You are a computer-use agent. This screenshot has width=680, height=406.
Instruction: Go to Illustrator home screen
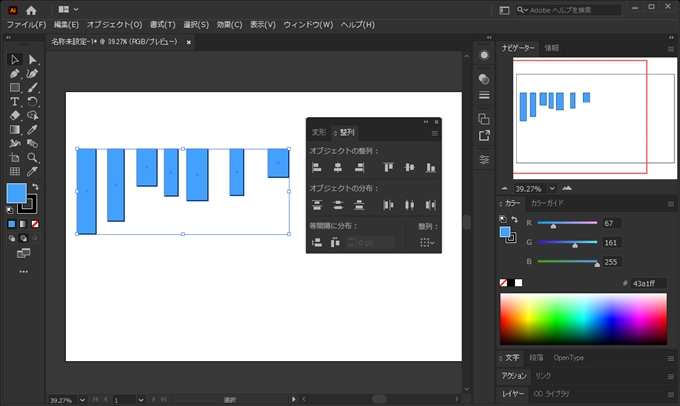[31, 10]
